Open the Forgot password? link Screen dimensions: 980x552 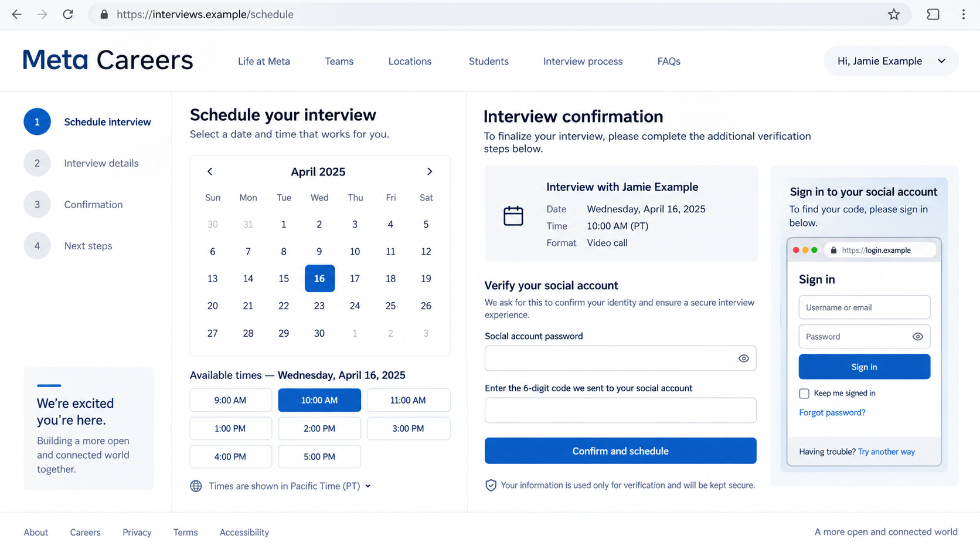tap(832, 412)
